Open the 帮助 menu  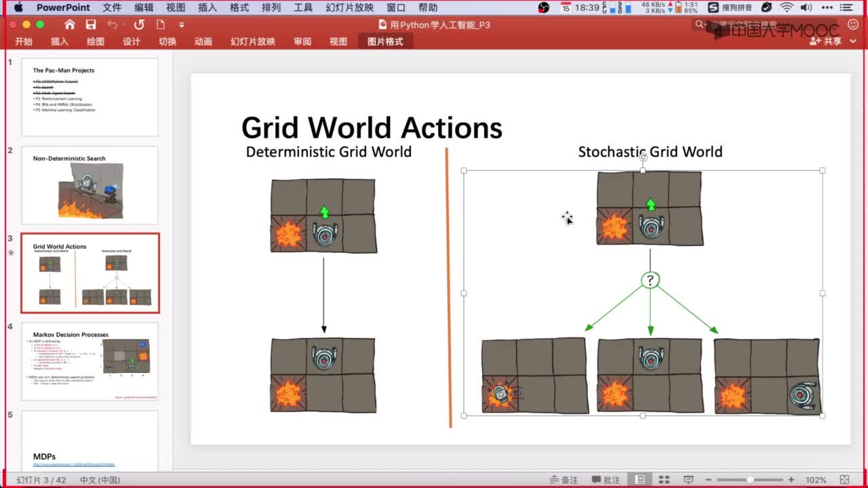click(428, 7)
